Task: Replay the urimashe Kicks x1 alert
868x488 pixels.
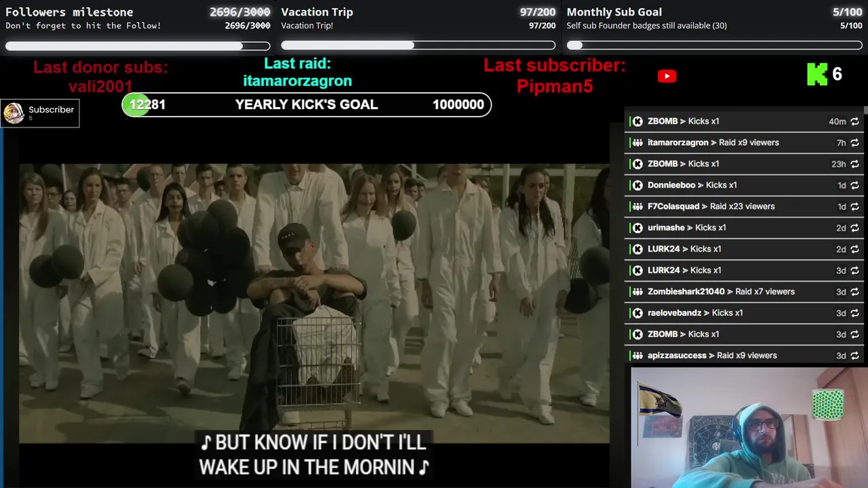Action: click(854, 228)
